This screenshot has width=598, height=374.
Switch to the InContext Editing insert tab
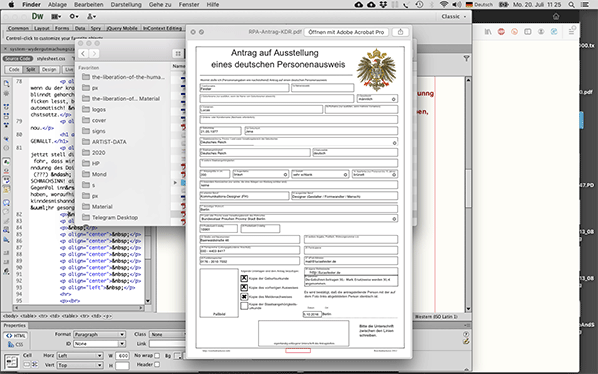pyautogui.click(x=162, y=28)
